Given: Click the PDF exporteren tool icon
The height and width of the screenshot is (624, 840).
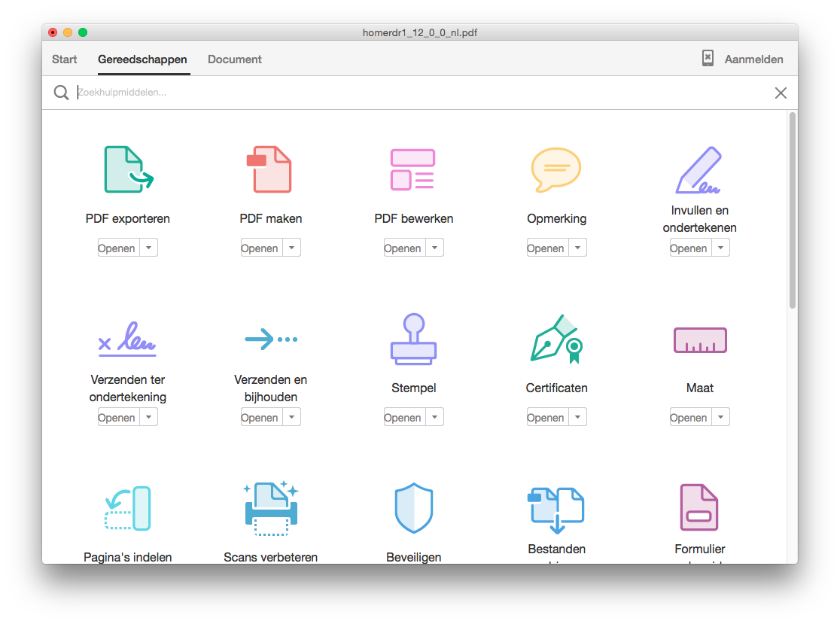Looking at the screenshot, I should coord(127,169).
